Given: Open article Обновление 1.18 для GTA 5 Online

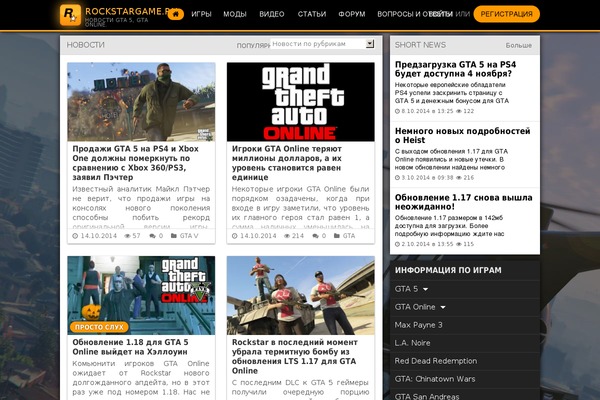Looking at the screenshot, I should coord(130,347).
